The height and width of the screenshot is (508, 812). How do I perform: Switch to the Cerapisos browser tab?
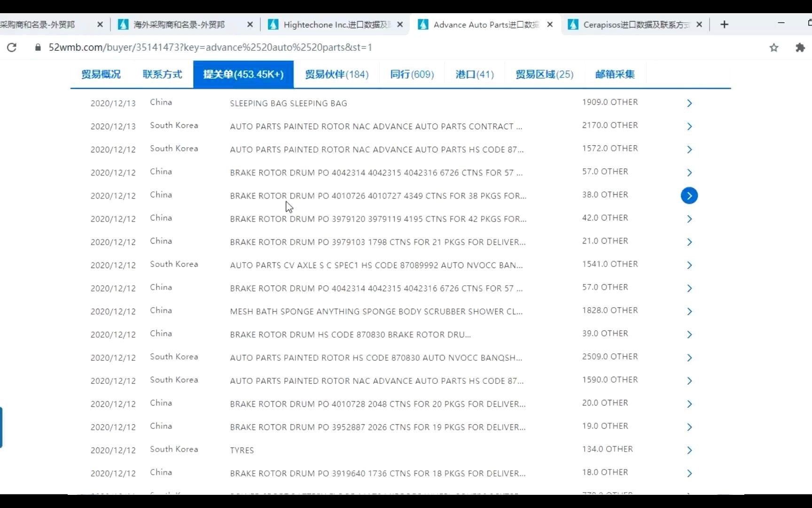[x=635, y=24]
